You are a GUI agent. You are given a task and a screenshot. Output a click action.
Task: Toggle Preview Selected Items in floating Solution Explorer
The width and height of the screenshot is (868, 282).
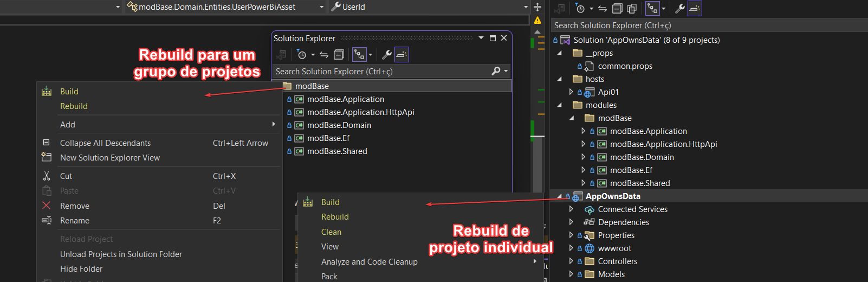[x=401, y=55]
